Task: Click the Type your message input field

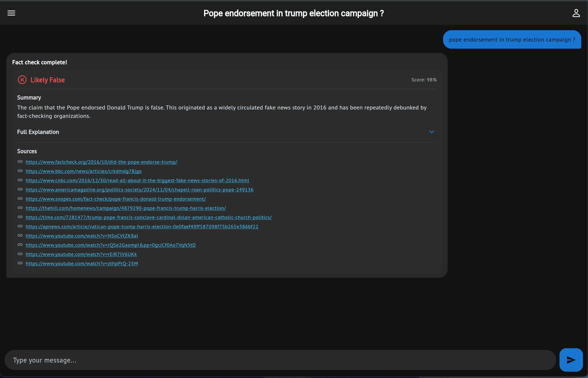Action: coord(280,360)
